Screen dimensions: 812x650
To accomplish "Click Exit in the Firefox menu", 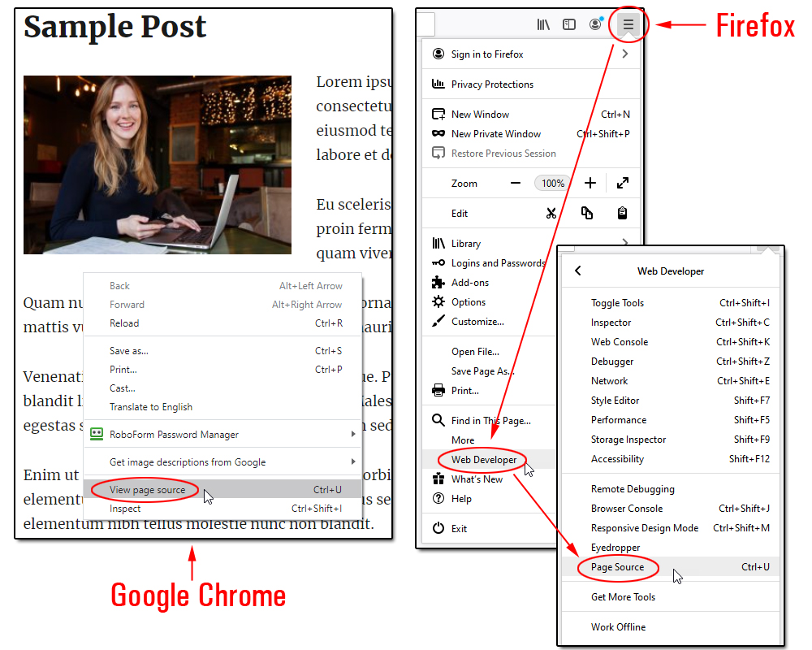I will [490, 529].
